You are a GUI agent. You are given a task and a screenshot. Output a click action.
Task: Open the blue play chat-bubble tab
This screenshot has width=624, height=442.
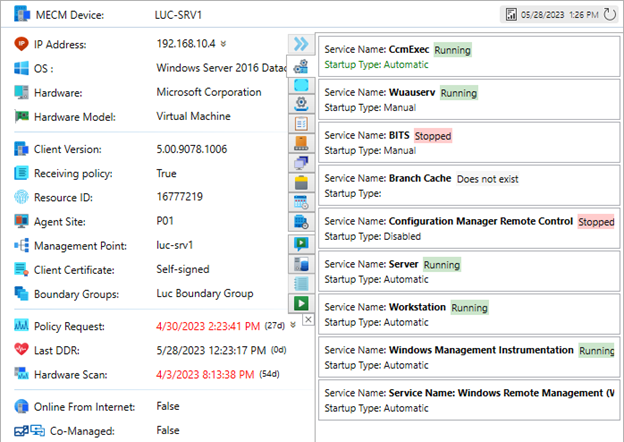pos(301,243)
